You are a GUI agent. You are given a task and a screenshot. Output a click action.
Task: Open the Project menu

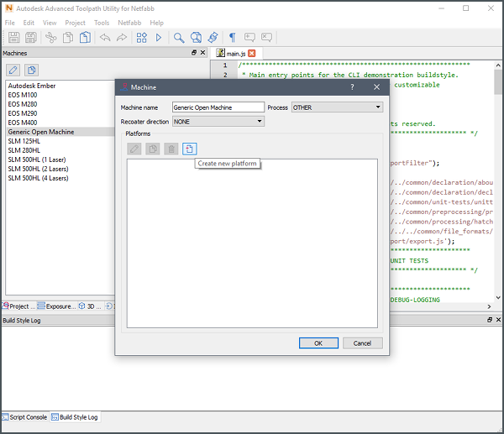coord(76,23)
